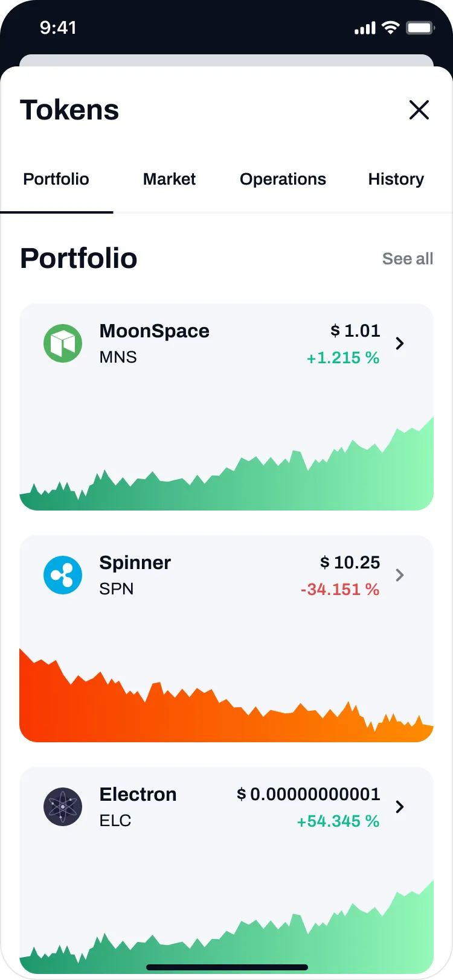The image size is (453, 980).
Task: Tap the bottom home indicator bar
Action: click(x=227, y=967)
